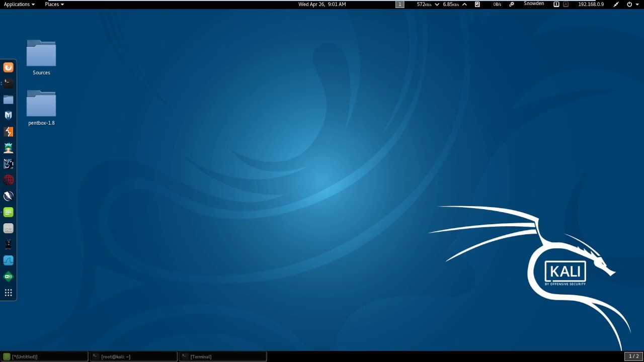
Task: Open the gear settings indicator in top bar
Action: pyautogui.click(x=512, y=4)
